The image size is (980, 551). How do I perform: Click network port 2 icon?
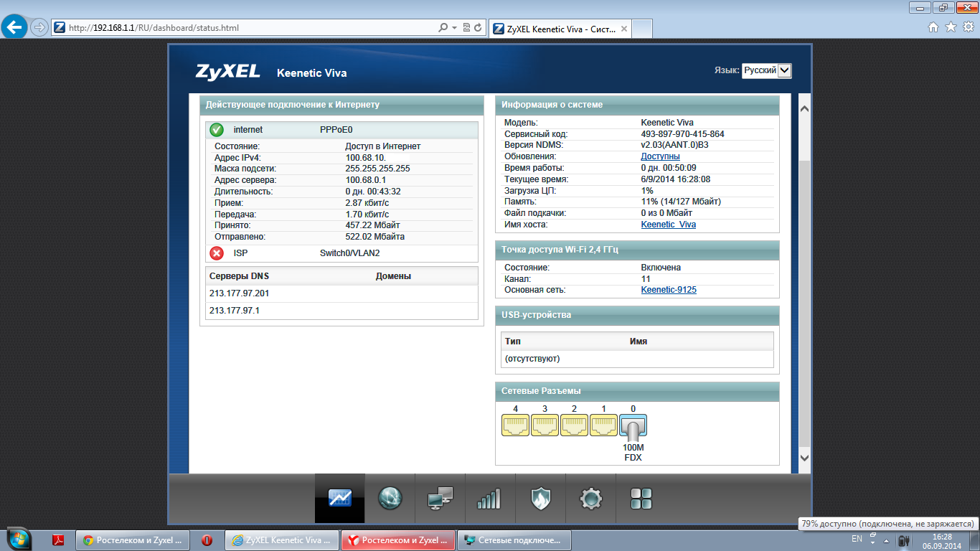tap(574, 425)
